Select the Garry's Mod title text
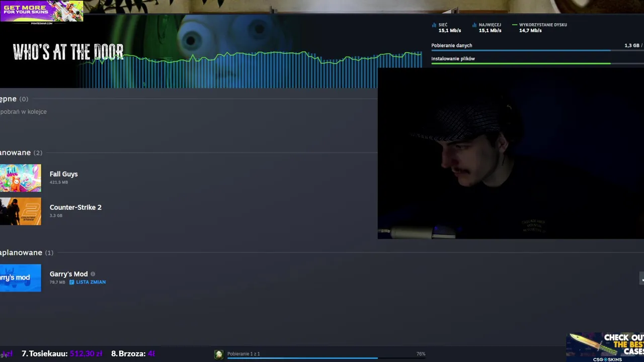This screenshot has width=644, height=362. [x=68, y=274]
